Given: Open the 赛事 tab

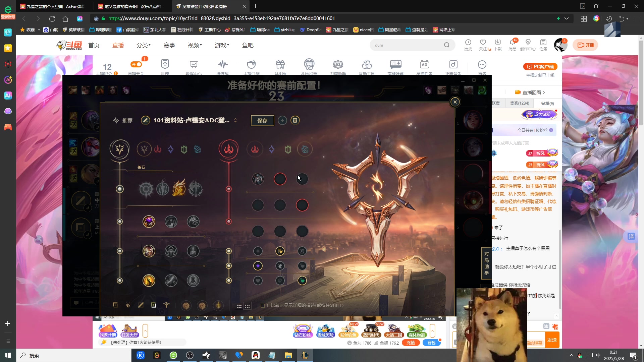Looking at the screenshot, I should coord(169,45).
